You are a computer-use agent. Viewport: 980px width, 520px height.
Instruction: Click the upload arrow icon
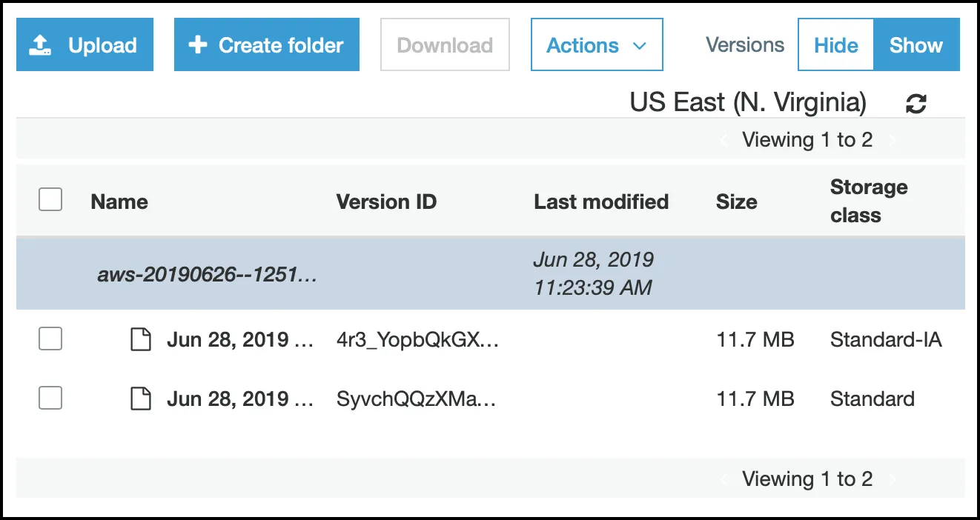point(40,46)
